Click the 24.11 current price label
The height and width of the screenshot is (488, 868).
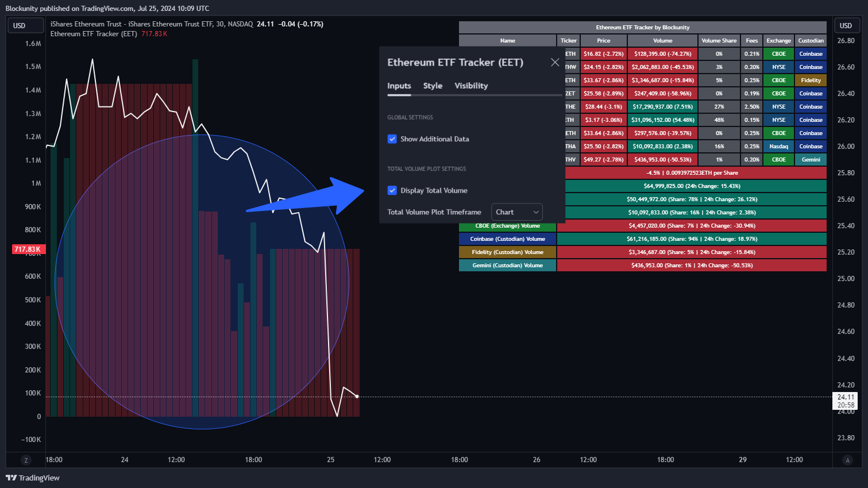(x=846, y=397)
